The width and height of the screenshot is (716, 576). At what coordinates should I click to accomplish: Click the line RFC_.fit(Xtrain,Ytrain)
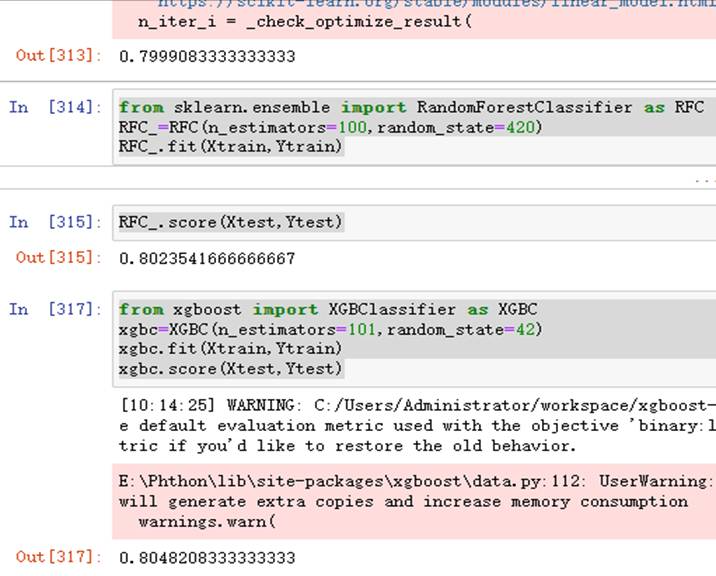[x=231, y=147]
